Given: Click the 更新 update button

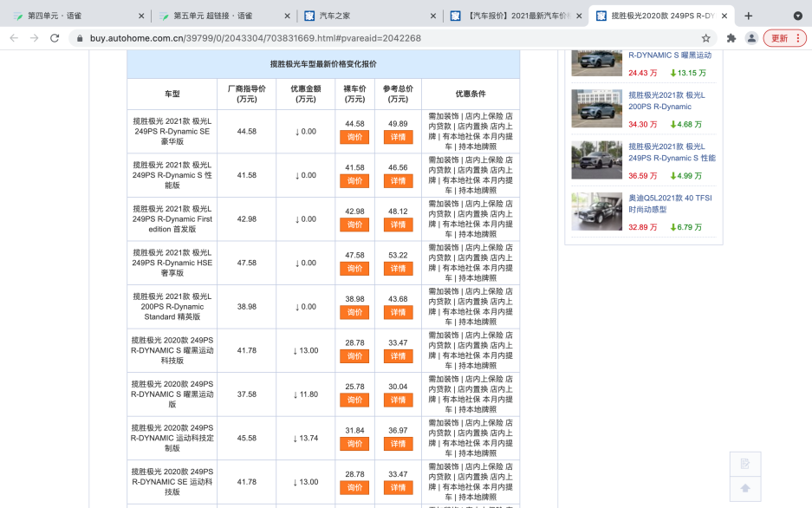Looking at the screenshot, I should [x=784, y=38].
